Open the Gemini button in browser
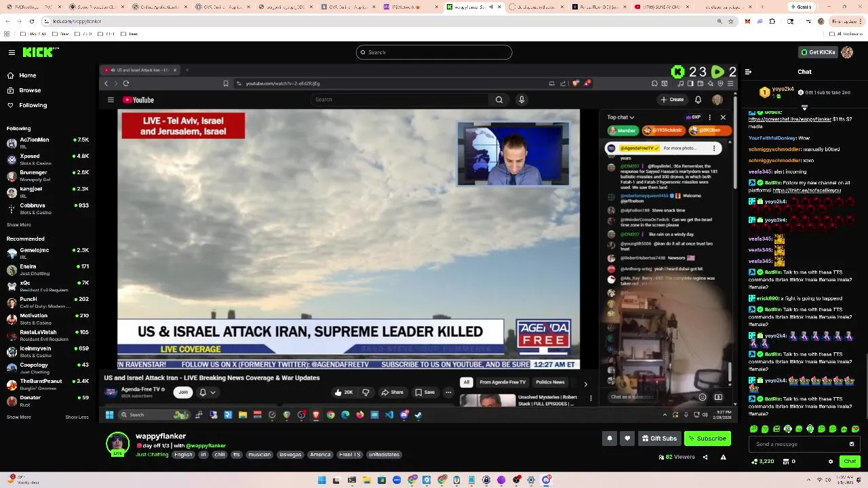Viewport: 868px width, 488px height. pos(802,7)
